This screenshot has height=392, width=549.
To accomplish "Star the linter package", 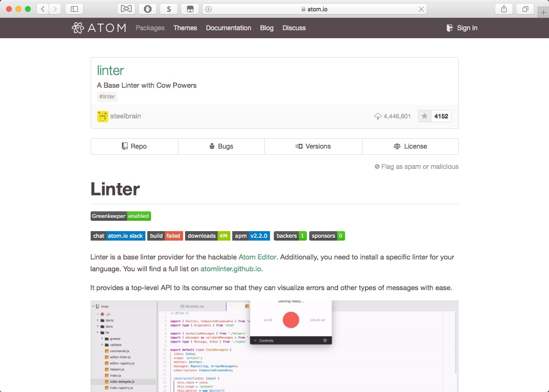I will click(424, 116).
